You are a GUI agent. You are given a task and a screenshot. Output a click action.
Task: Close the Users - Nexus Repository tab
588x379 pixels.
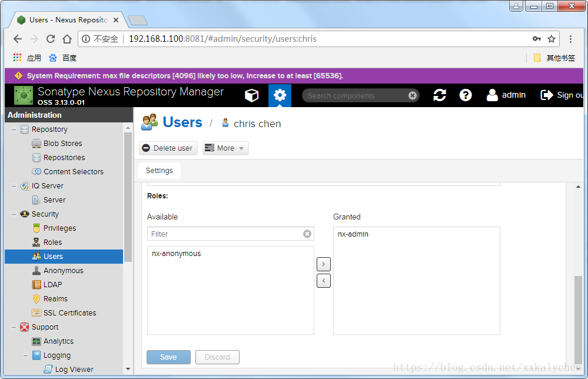tap(116, 20)
